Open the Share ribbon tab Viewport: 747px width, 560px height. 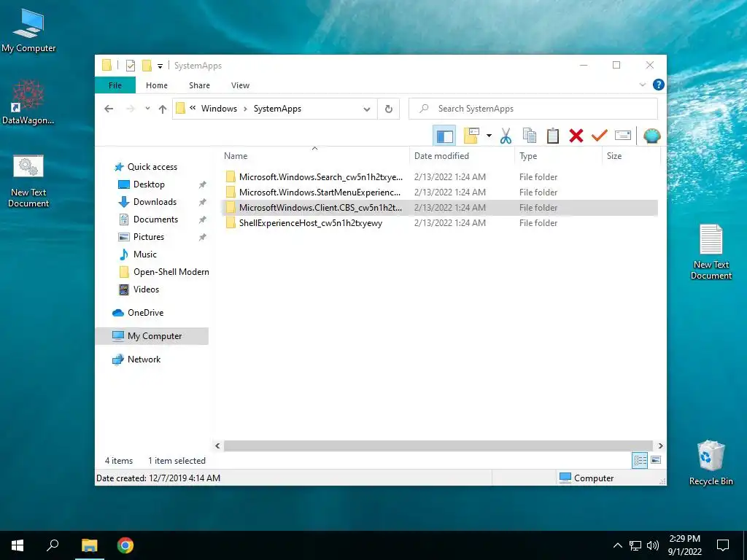(199, 85)
